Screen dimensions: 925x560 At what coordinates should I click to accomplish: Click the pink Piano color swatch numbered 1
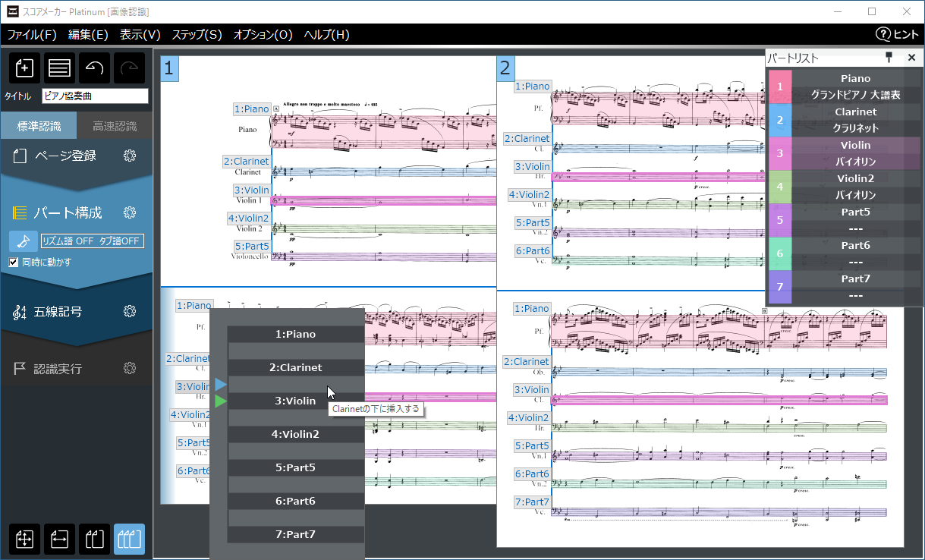pos(779,87)
